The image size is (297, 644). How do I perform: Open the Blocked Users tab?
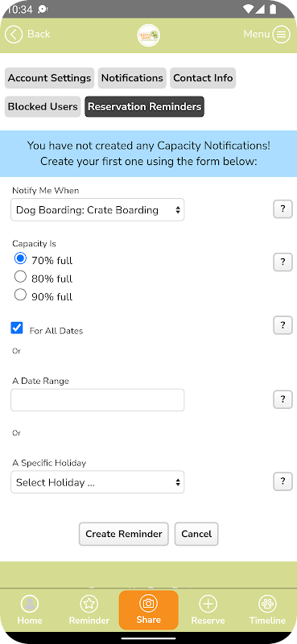(43, 107)
